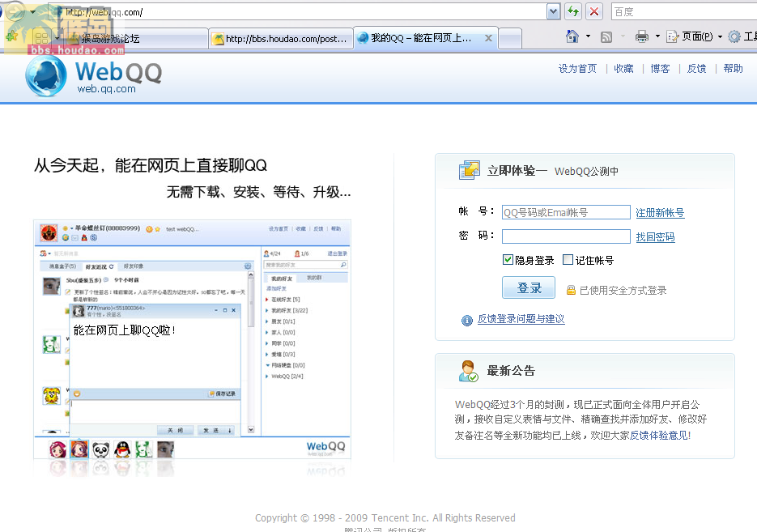Screen dimensions: 757x532
Task: Click the pink-haired girl avatar icon
Action: (x=58, y=449)
